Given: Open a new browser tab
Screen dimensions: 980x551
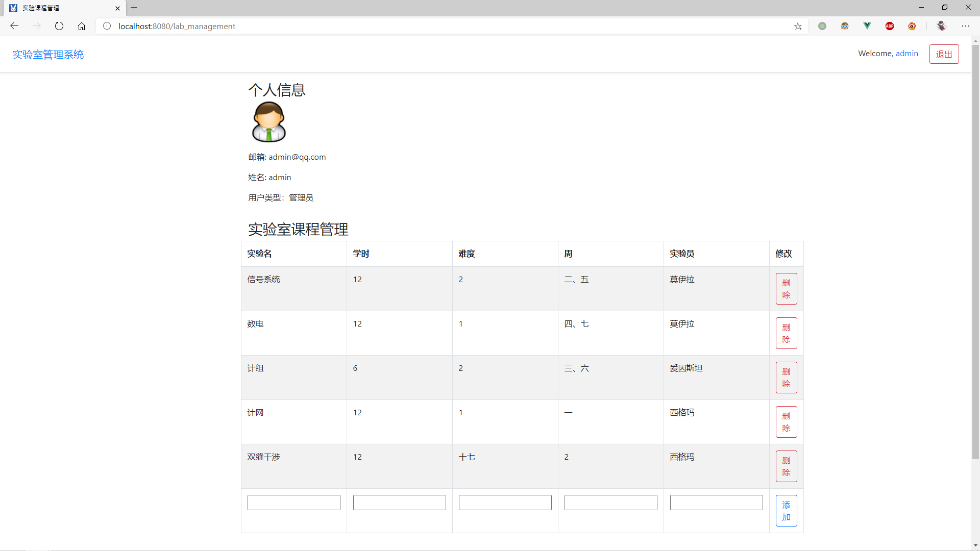Looking at the screenshot, I should pyautogui.click(x=134, y=8).
